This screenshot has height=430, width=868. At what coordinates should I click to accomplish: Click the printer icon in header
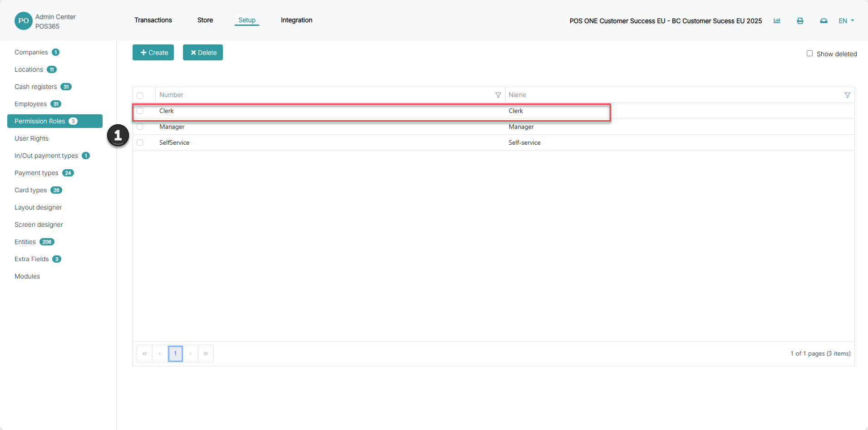(x=800, y=21)
